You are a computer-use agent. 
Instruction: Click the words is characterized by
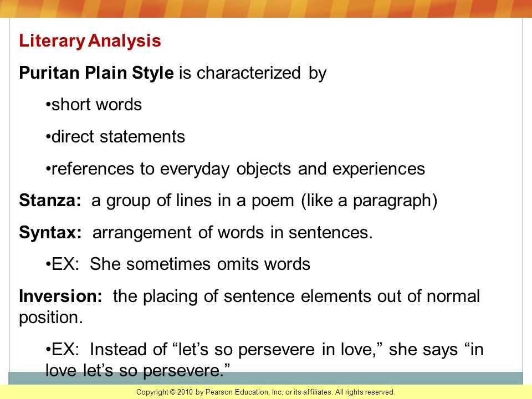click(253, 73)
